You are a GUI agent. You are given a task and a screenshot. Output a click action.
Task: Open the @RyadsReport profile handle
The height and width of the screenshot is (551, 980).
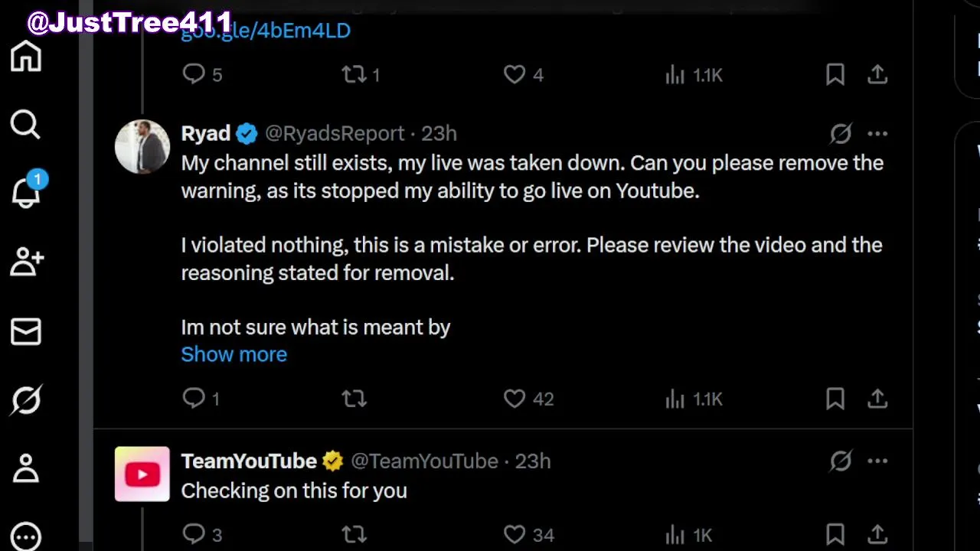pos(334,134)
